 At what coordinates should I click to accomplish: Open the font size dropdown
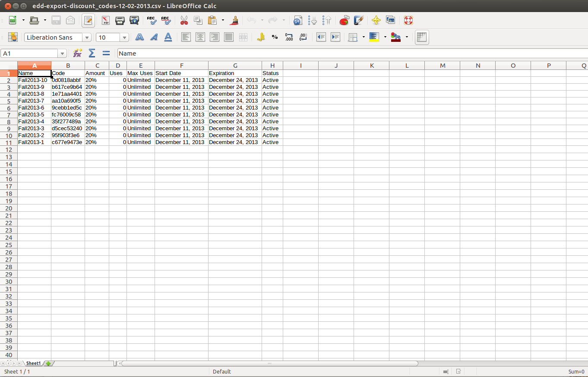tap(125, 38)
